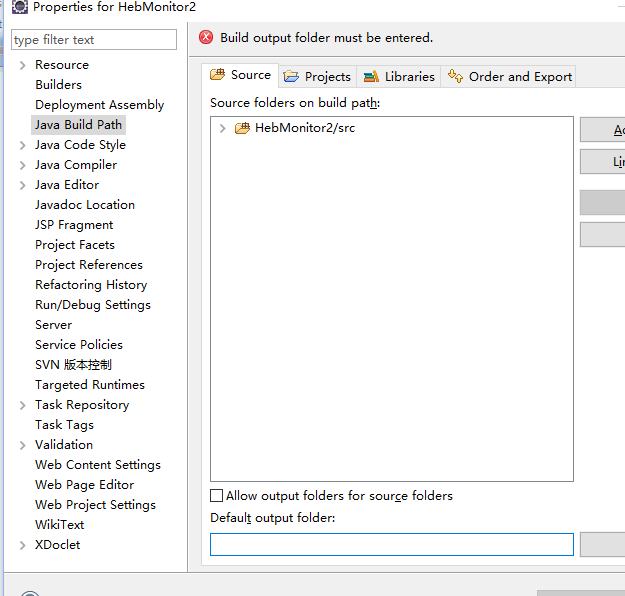625x596 pixels.
Task: Click the HebMonitor2/src source folder icon
Action: 242,128
